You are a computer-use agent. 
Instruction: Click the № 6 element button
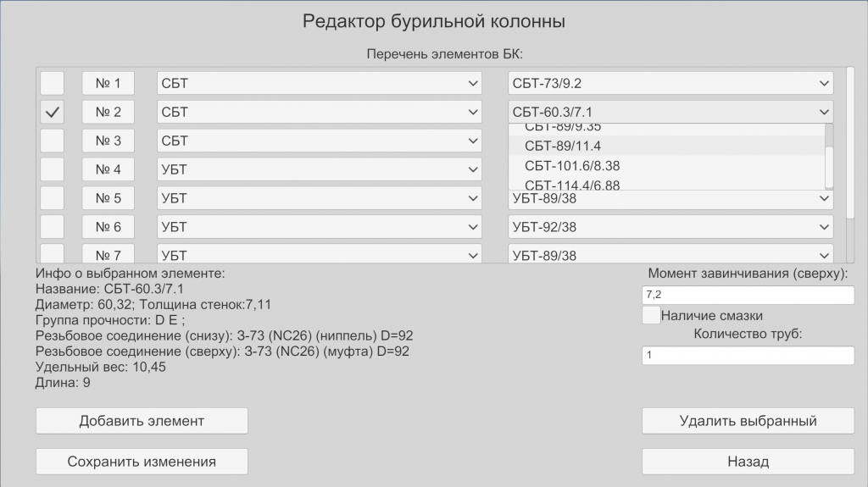[x=108, y=227]
